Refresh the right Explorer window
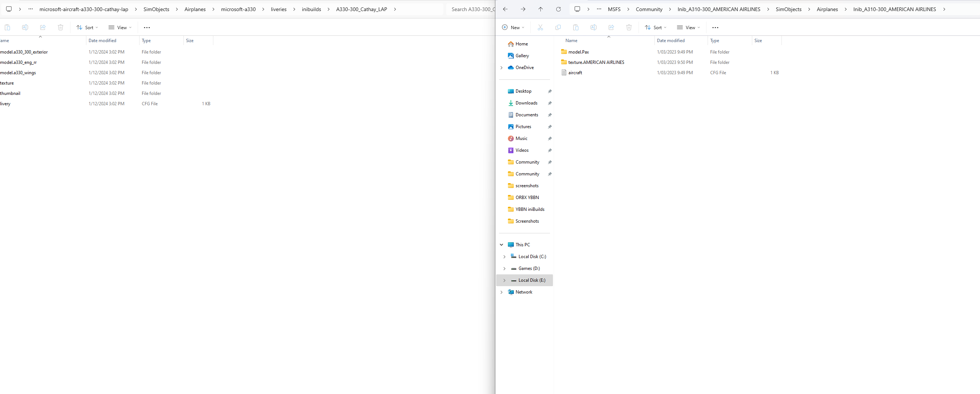 pos(558,9)
